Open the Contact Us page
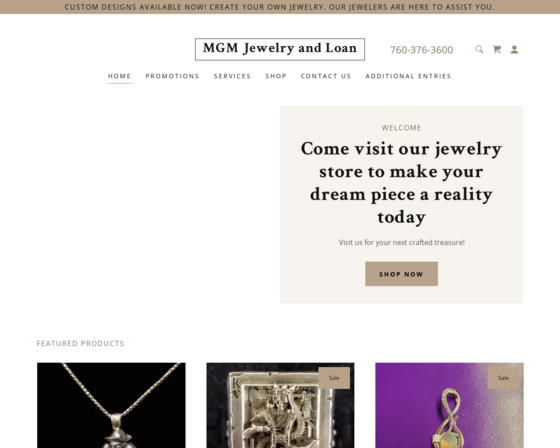Screen dimensions: 560x448 (x=326, y=76)
